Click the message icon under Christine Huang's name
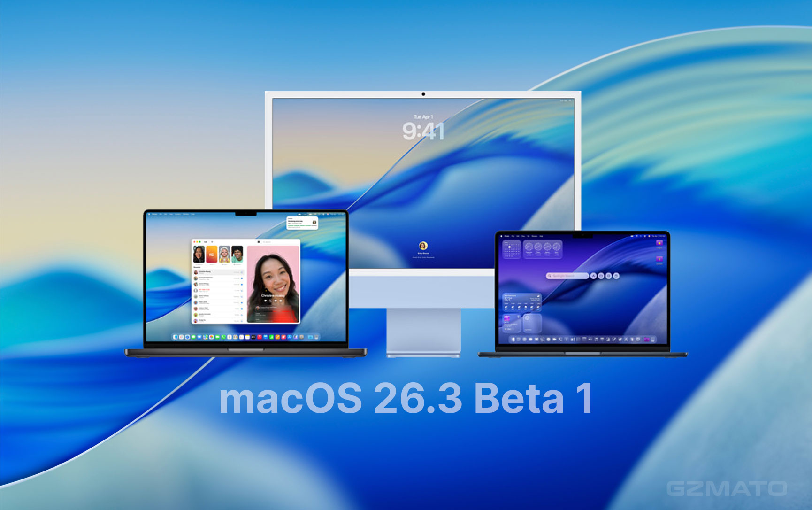 point(266,301)
